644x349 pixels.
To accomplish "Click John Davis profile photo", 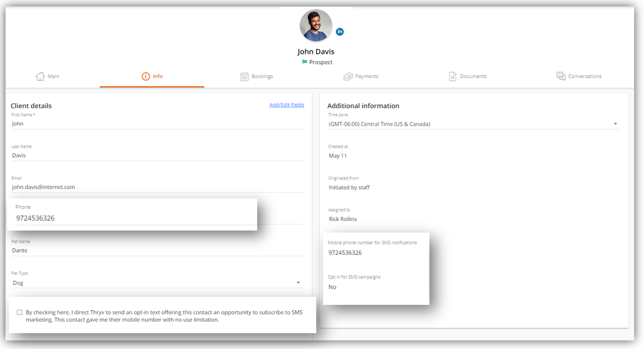I will pyautogui.click(x=316, y=25).
